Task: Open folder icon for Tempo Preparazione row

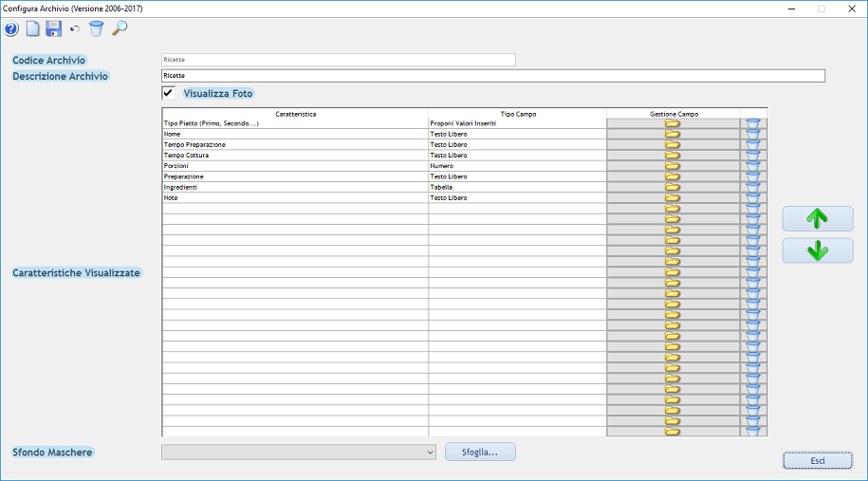Action: point(673,144)
